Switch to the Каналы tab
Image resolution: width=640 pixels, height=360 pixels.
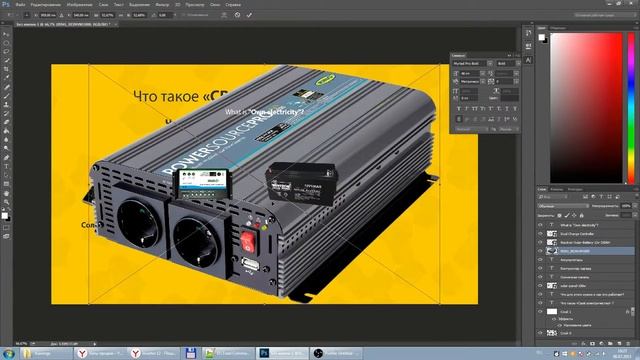click(556, 189)
